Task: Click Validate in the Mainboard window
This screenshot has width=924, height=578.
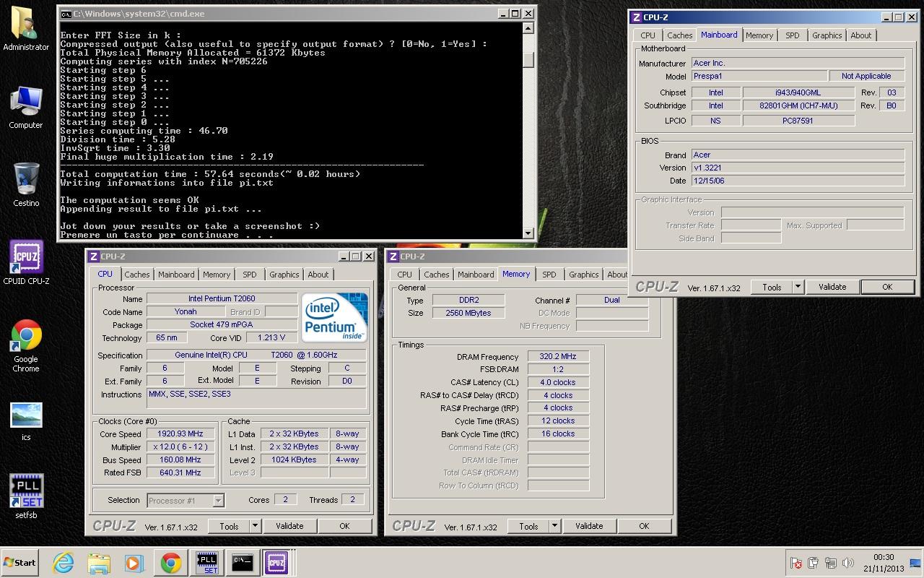Action: tap(832, 287)
